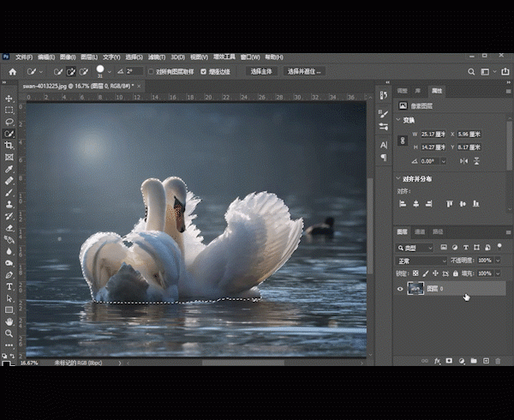Select the Brush tool in the toolbox

coord(9,193)
